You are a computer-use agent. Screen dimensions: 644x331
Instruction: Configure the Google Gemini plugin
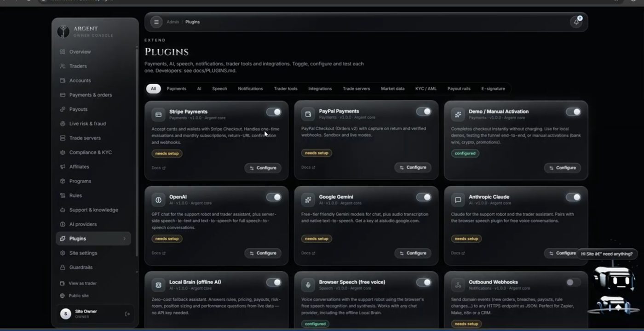(x=413, y=253)
